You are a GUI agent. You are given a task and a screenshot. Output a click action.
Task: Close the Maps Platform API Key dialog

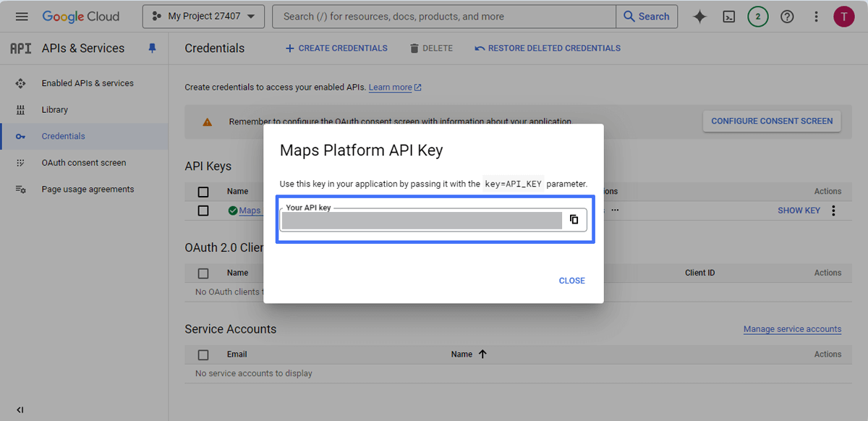click(x=571, y=281)
